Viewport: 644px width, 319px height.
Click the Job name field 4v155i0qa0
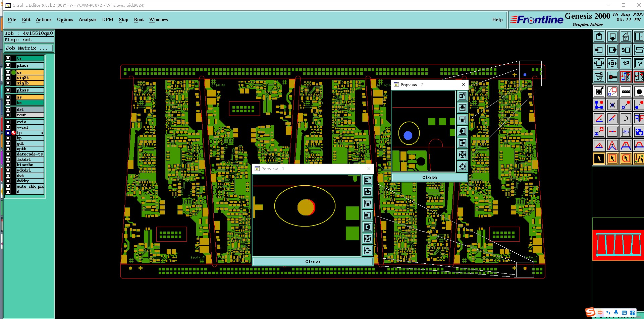(29, 33)
